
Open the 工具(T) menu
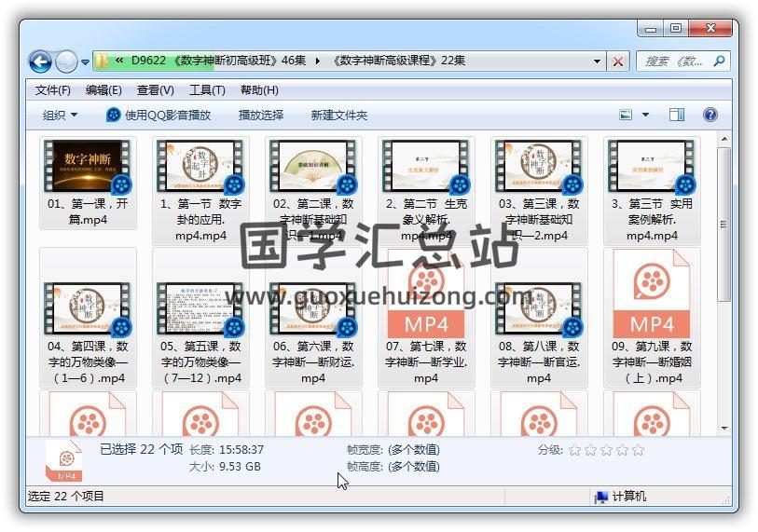pyautogui.click(x=207, y=90)
